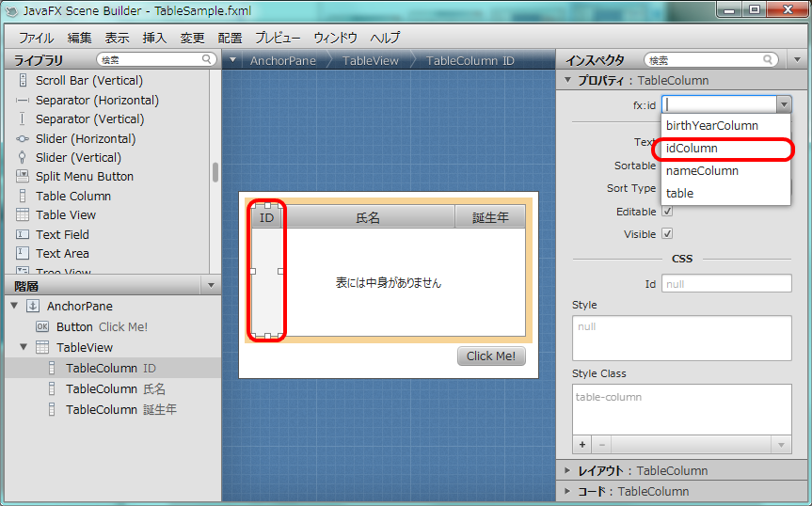812x506 pixels.
Task: Click into the CSS Id field
Action: point(726,283)
